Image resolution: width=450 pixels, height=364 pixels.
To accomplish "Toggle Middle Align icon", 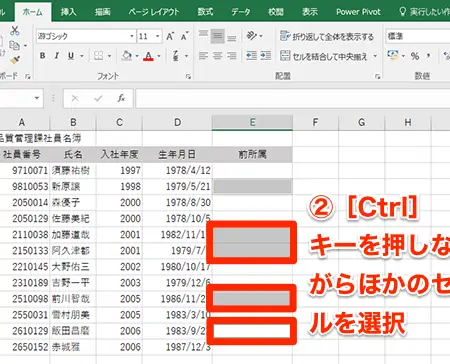I will pyautogui.click(x=217, y=36).
